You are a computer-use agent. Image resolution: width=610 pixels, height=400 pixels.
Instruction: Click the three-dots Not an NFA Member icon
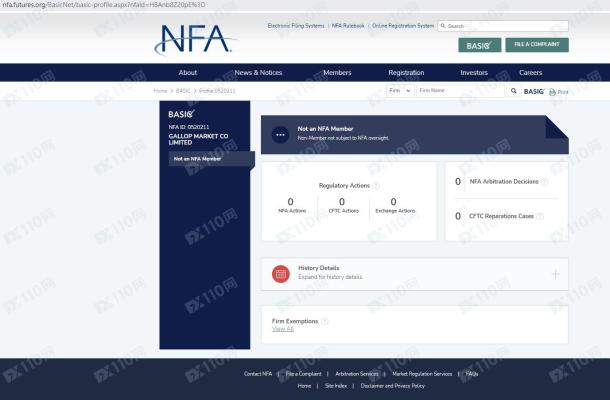click(x=279, y=133)
